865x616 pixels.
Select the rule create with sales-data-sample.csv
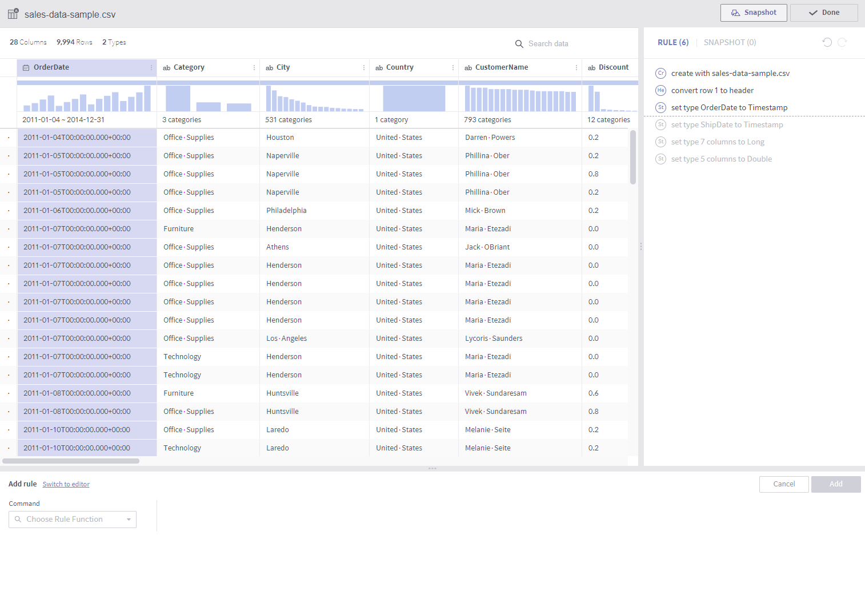pos(730,73)
